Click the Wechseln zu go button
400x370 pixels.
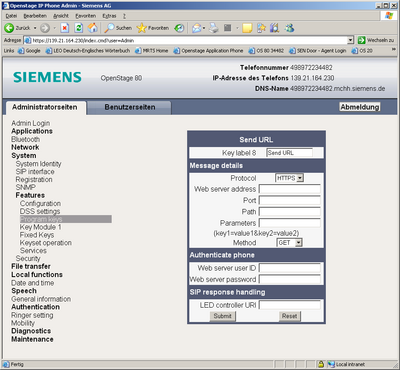[376, 40]
